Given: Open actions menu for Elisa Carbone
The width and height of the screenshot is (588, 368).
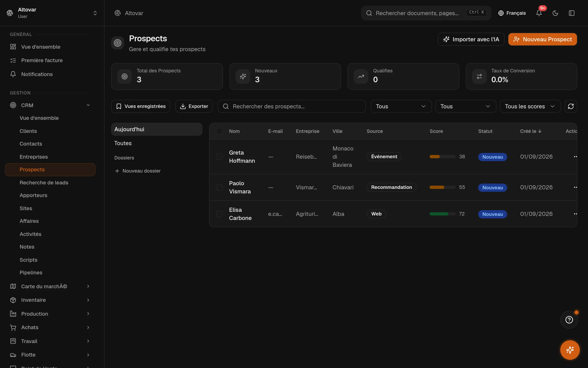Looking at the screenshot, I should (x=575, y=214).
